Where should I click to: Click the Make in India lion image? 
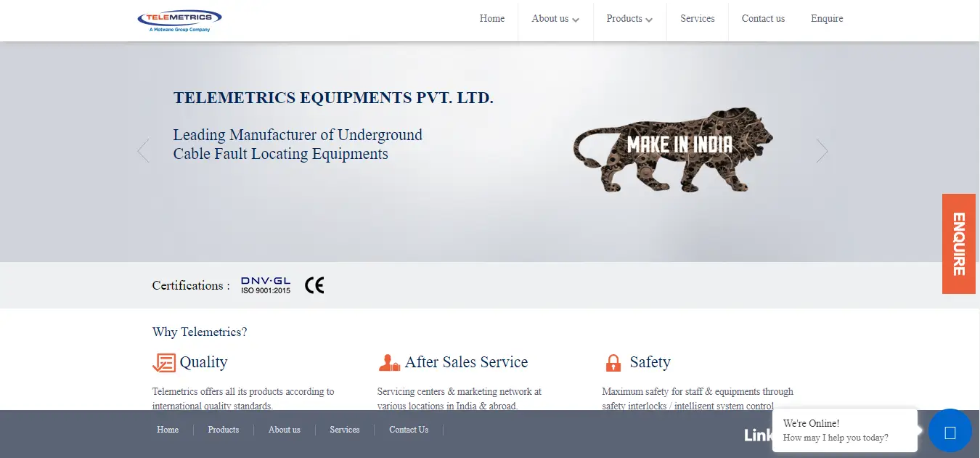point(673,150)
